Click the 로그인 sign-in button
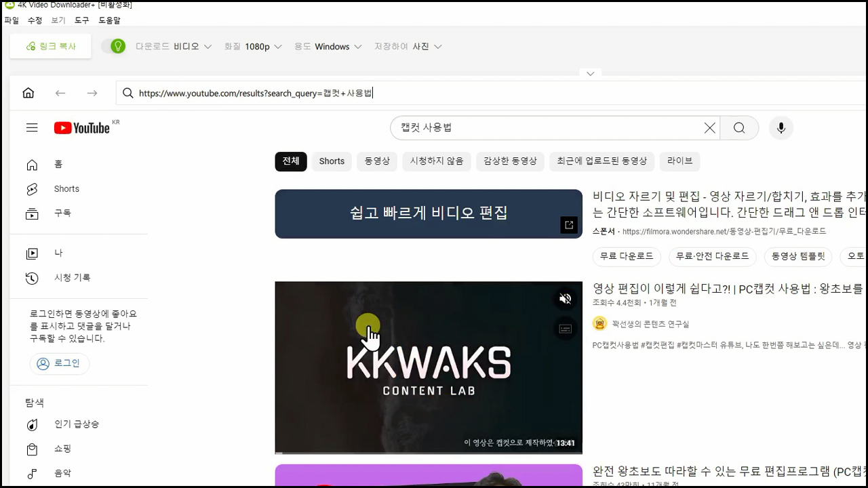 [59, 363]
